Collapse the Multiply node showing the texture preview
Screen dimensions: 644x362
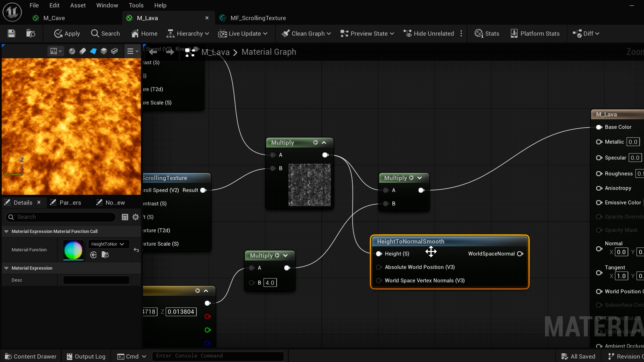[324, 142]
